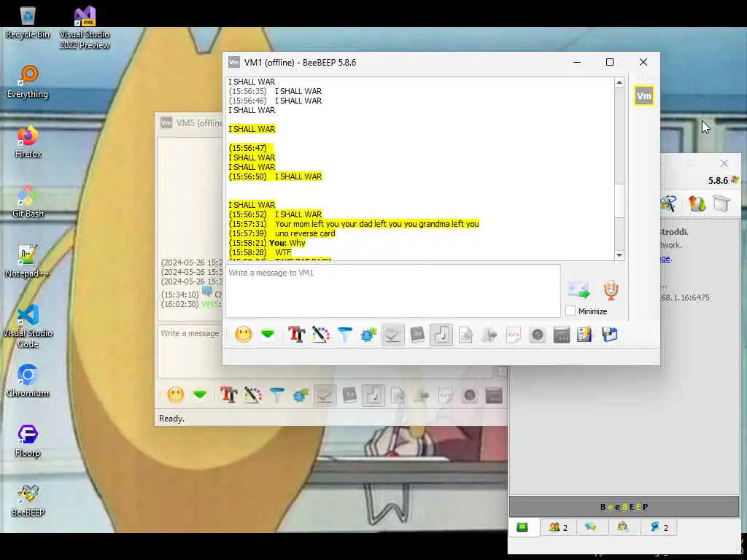Image resolution: width=747 pixels, height=560 pixels.
Task: Toggle the spell-check icon in VM1 toolbar
Action: 393,334
